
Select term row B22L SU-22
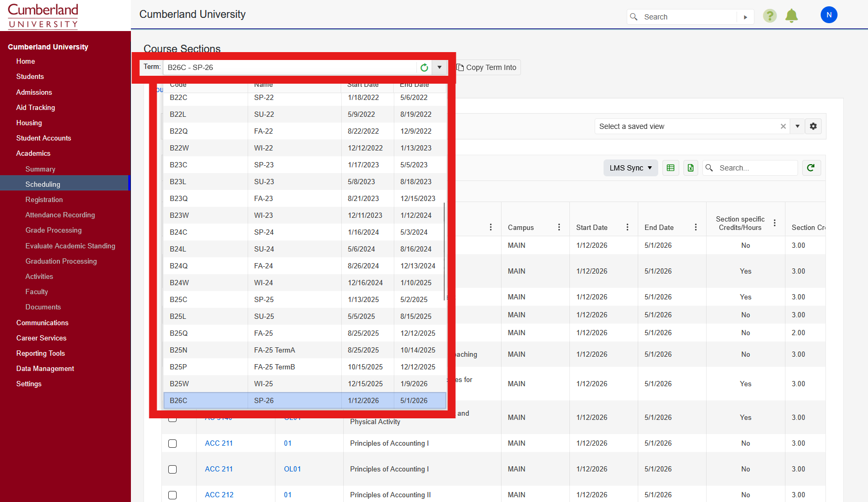(305, 114)
